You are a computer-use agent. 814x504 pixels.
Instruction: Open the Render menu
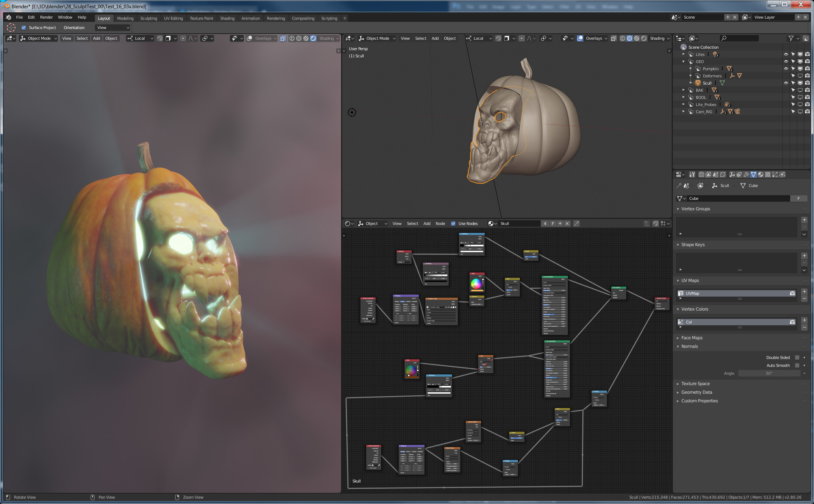[46, 17]
